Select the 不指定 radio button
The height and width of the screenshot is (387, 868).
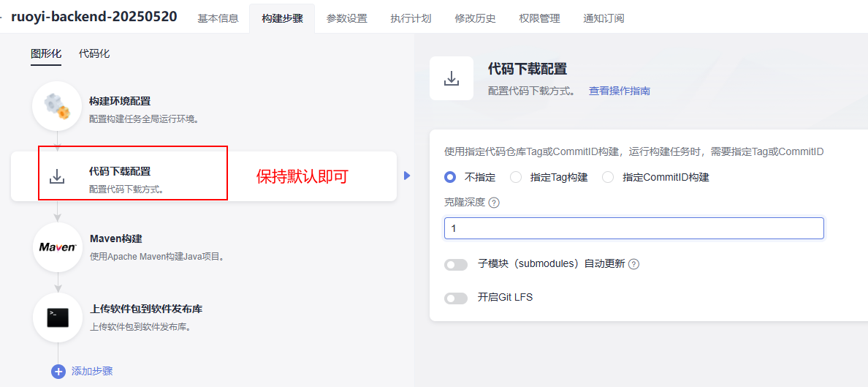tap(451, 178)
